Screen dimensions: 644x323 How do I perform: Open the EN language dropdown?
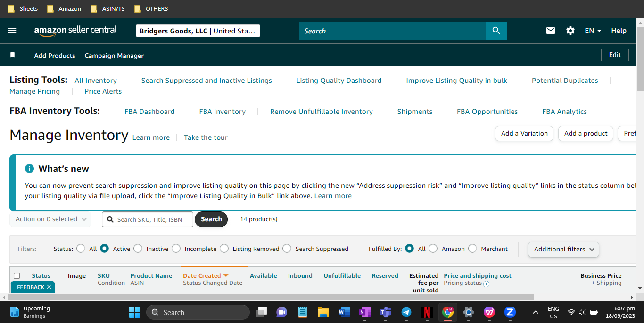(593, 31)
